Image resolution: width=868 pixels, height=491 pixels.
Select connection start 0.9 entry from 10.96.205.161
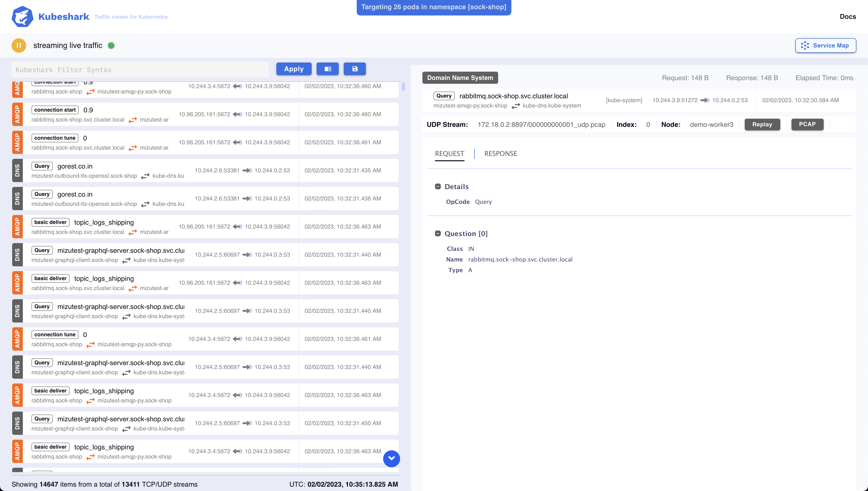click(205, 114)
